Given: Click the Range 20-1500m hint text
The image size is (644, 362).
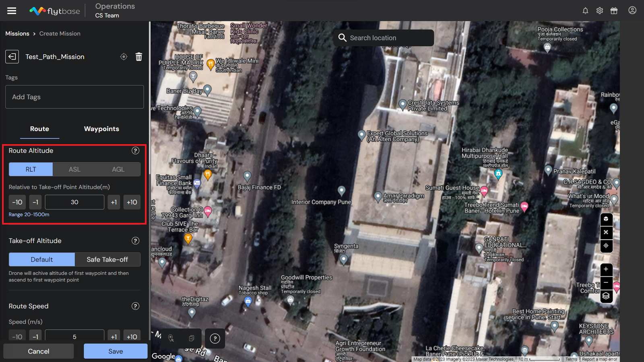Looking at the screenshot, I should pos(29,214).
